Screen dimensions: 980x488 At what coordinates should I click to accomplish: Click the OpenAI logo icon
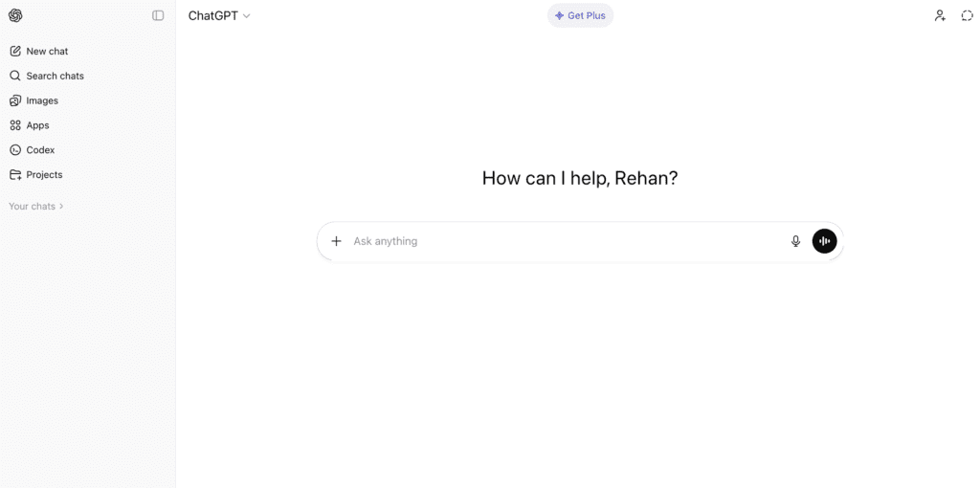(x=15, y=15)
